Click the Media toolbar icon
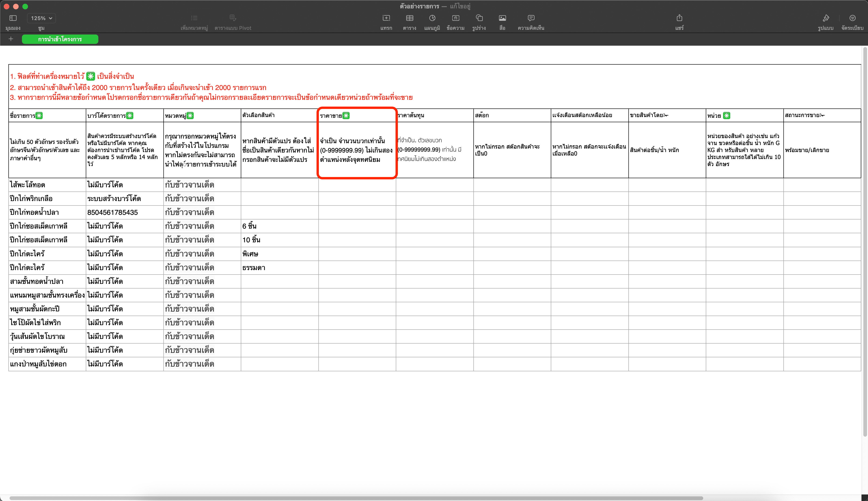This screenshot has width=868, height=501. [502, 18]
